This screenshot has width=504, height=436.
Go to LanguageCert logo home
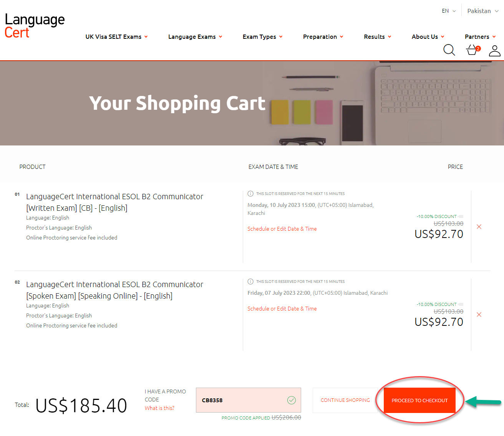pos(35,25)
